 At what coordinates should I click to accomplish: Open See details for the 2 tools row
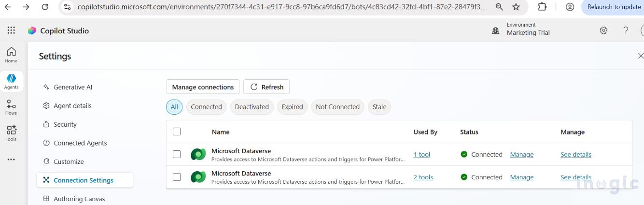pos(576,177)
